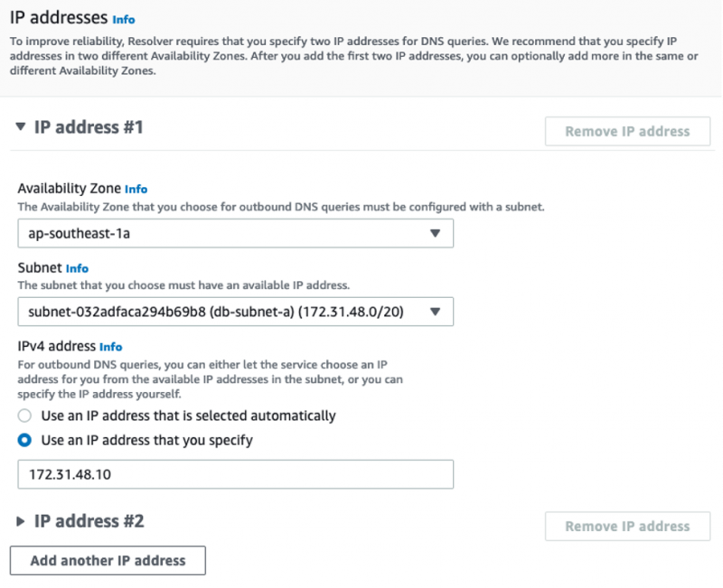
Task: Collapse the IP address #1 section
Action: click(x=21, y=127)
